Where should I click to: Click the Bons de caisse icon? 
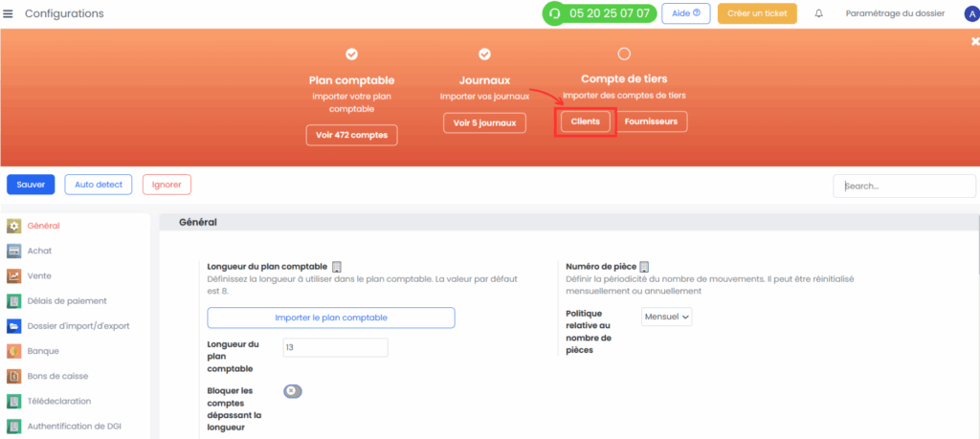13,377
